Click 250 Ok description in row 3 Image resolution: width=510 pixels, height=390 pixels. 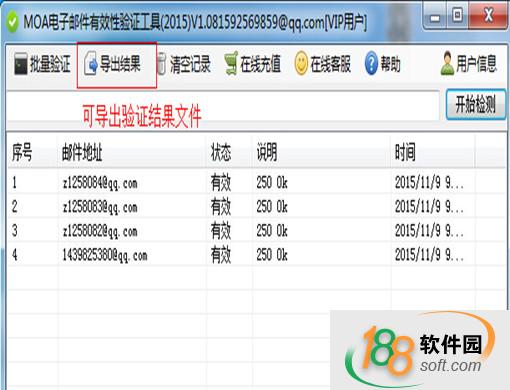tap(272, 231)
